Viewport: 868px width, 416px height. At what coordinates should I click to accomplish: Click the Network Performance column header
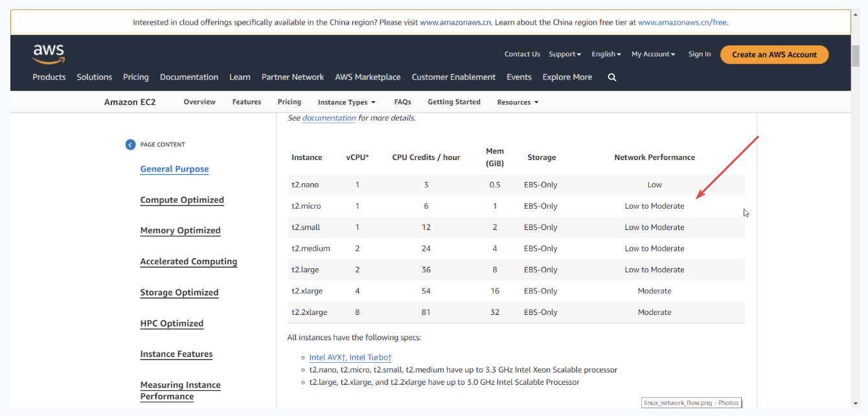point(654,157)
